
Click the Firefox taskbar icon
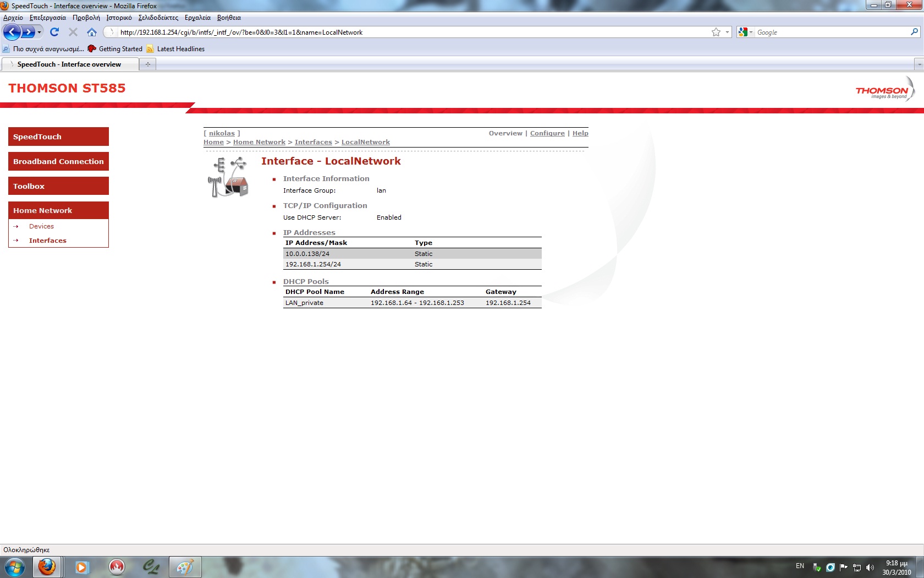tap(47, 567)
